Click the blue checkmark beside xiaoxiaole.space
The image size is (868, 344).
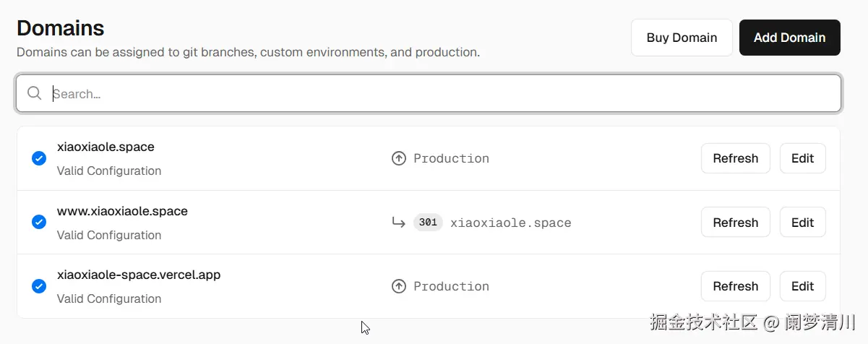tap(39, 158)
